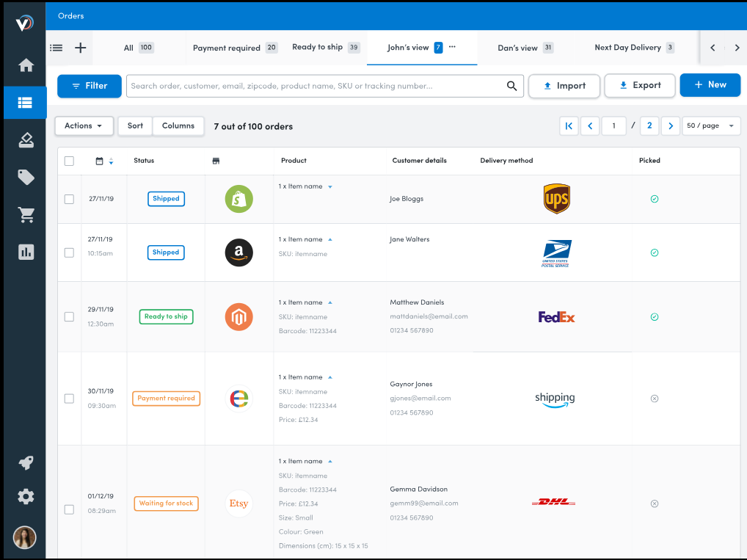Switch to the All tab
747x560 pixels.
(138, 48)
